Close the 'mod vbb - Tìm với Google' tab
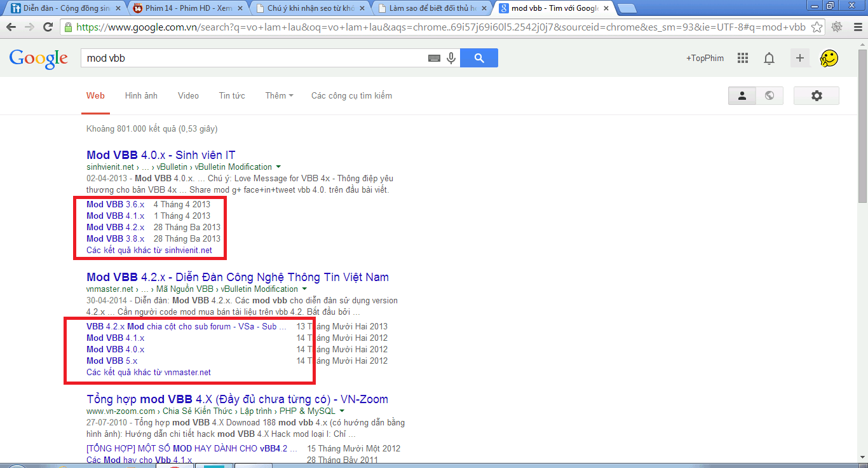 (606, 8)
